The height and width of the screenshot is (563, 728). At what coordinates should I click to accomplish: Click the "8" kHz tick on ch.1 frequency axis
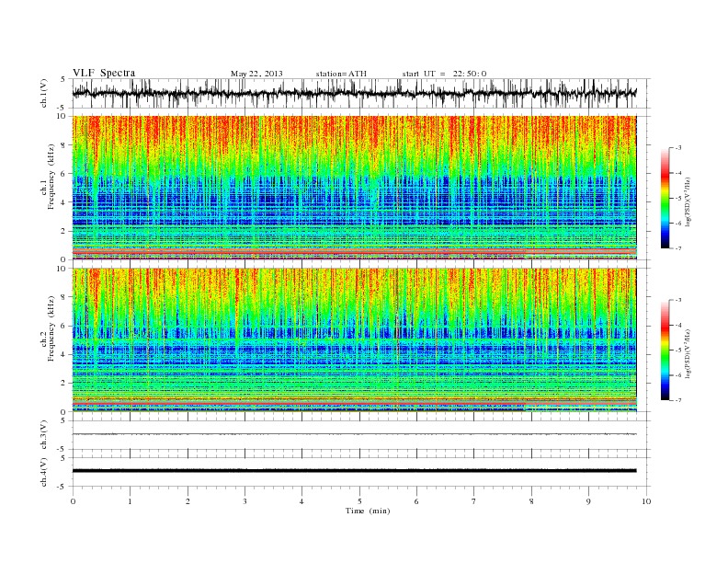click(x=64, y=145)
